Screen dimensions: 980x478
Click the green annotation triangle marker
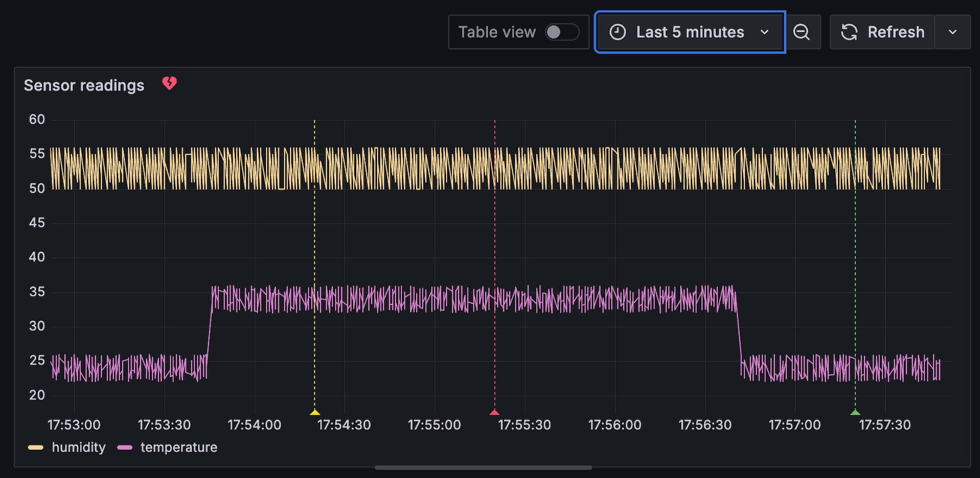pos(855,412)
